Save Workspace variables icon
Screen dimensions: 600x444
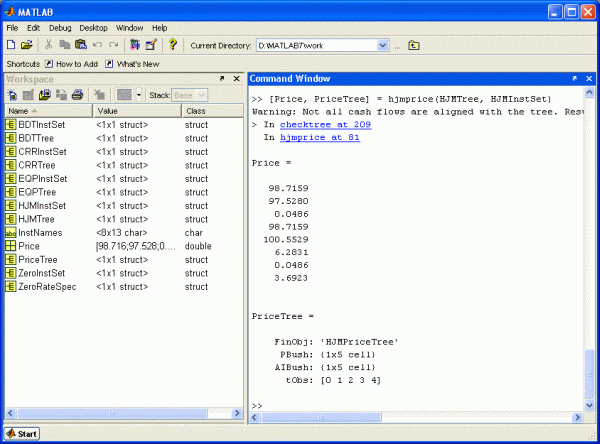point(61,95)
